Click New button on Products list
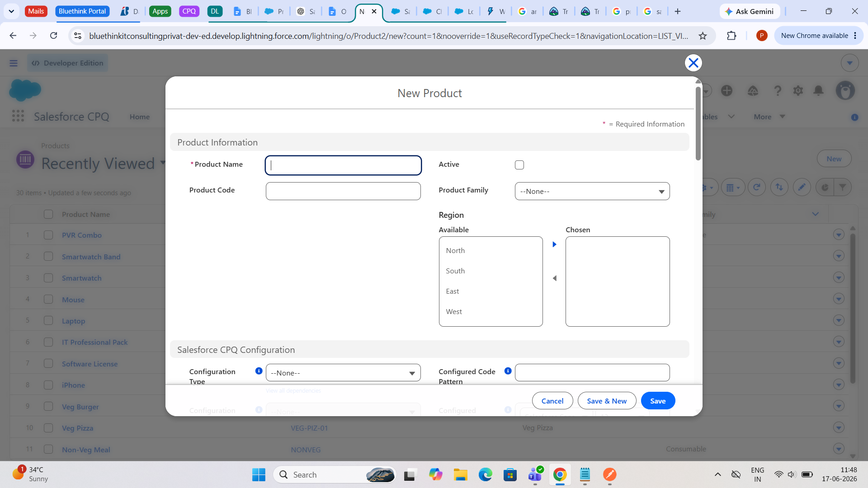The image size is (868, 488). point(834,159)
